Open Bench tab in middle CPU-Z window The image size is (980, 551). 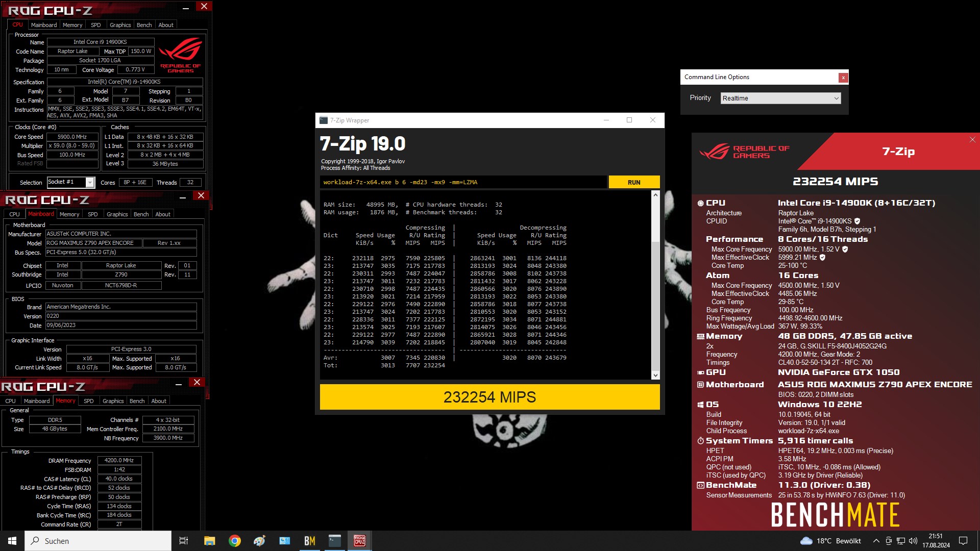[x=141, y=214]
